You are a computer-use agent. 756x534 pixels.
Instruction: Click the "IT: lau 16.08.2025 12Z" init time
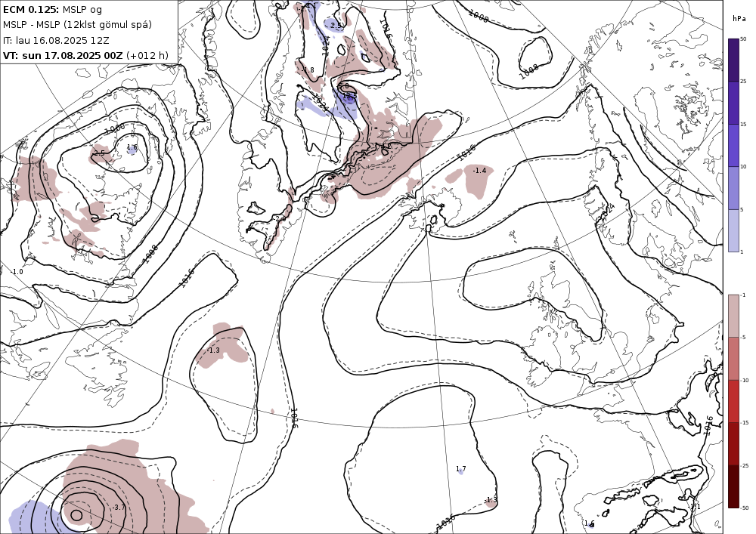coord(56,40)
